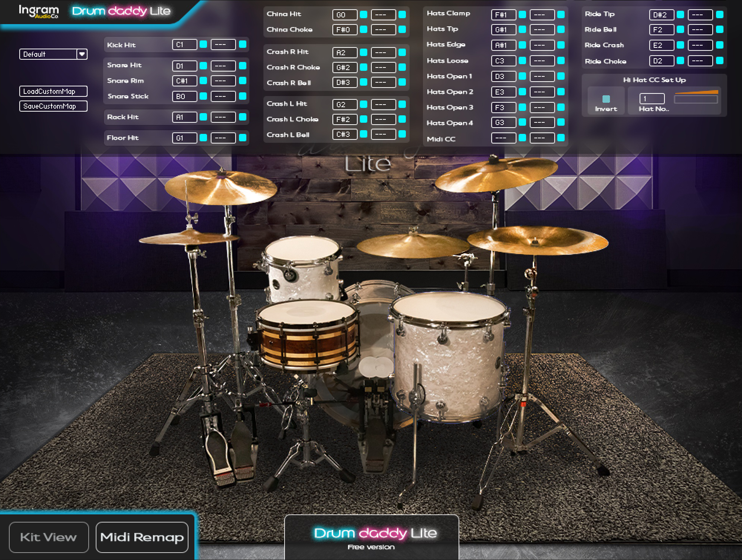The image size is (742, 560).
Task: Toggle the cyan square after Snare Hit D1
Action: (203, 66)
